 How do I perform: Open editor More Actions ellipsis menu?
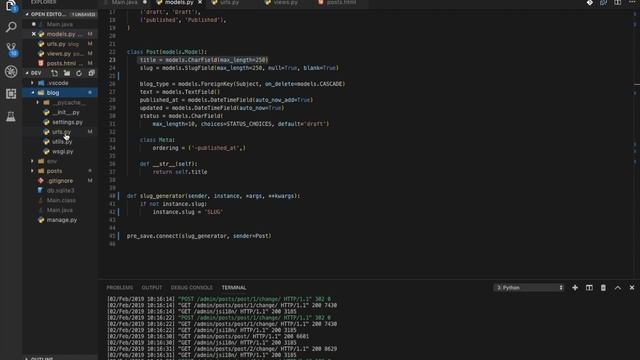tap(632, 2)
